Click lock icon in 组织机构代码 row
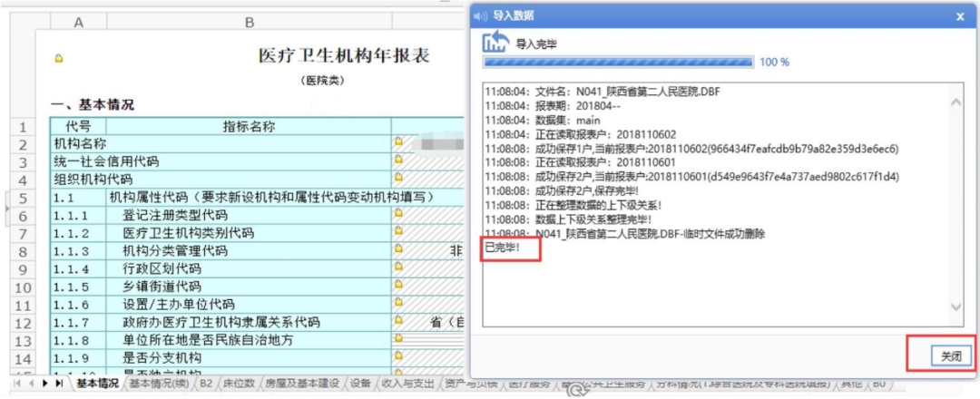 pyautogui.click(x=397, y=179)
